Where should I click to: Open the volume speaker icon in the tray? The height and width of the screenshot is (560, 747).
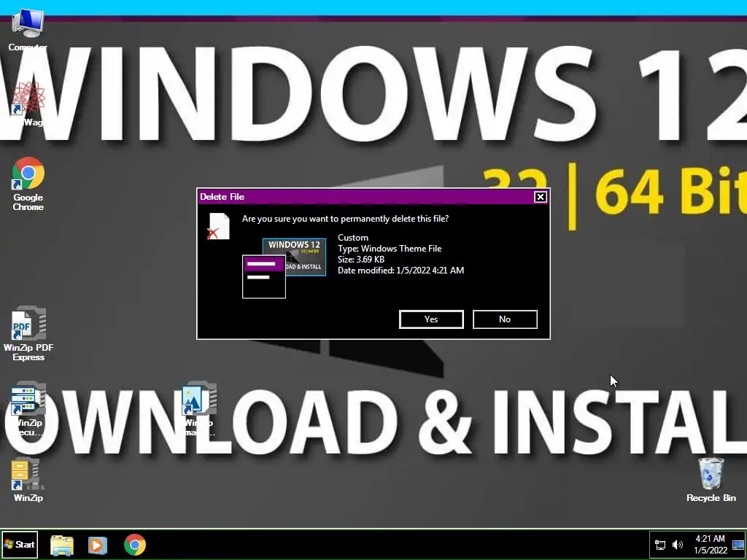pos(677,545)
